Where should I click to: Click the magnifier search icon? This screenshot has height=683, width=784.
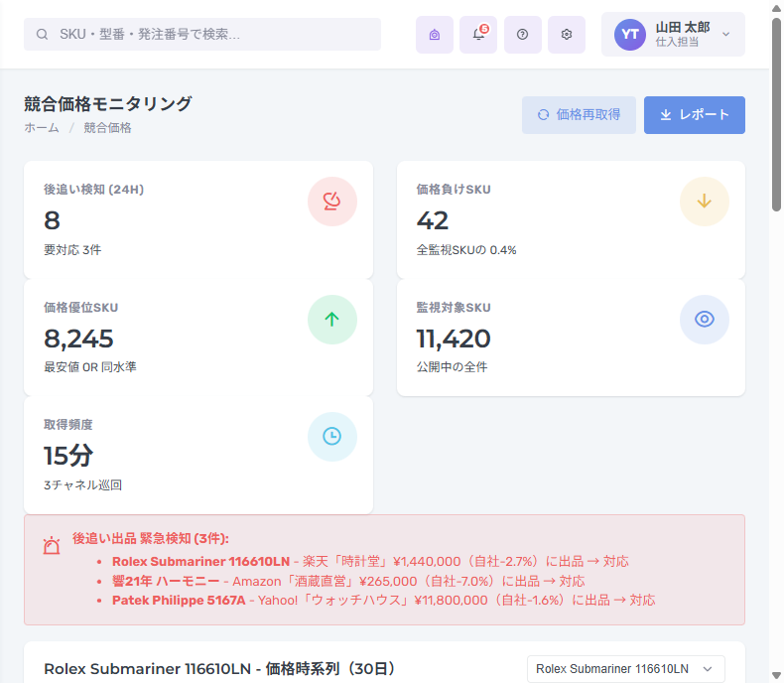pyautogui.click(x=42, y=34)
